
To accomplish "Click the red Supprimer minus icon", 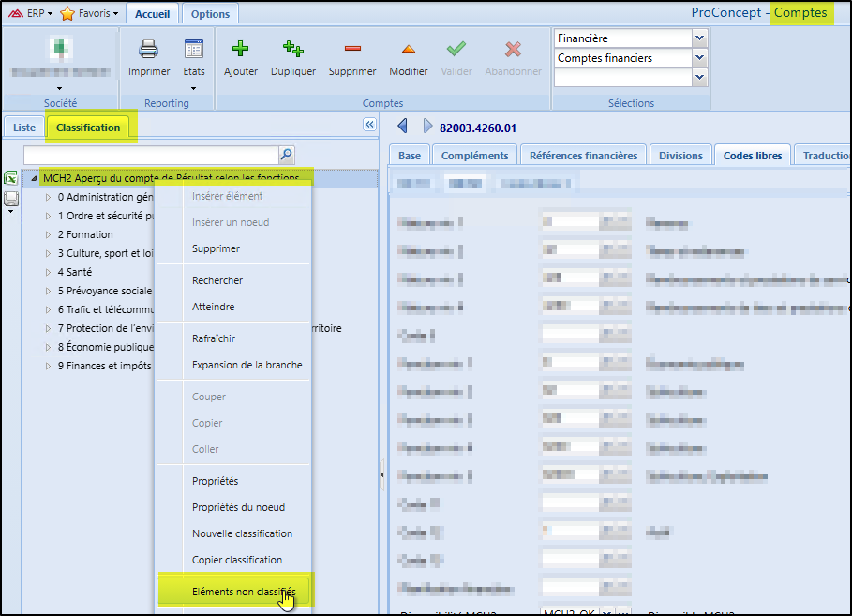I will pos(351,50).
